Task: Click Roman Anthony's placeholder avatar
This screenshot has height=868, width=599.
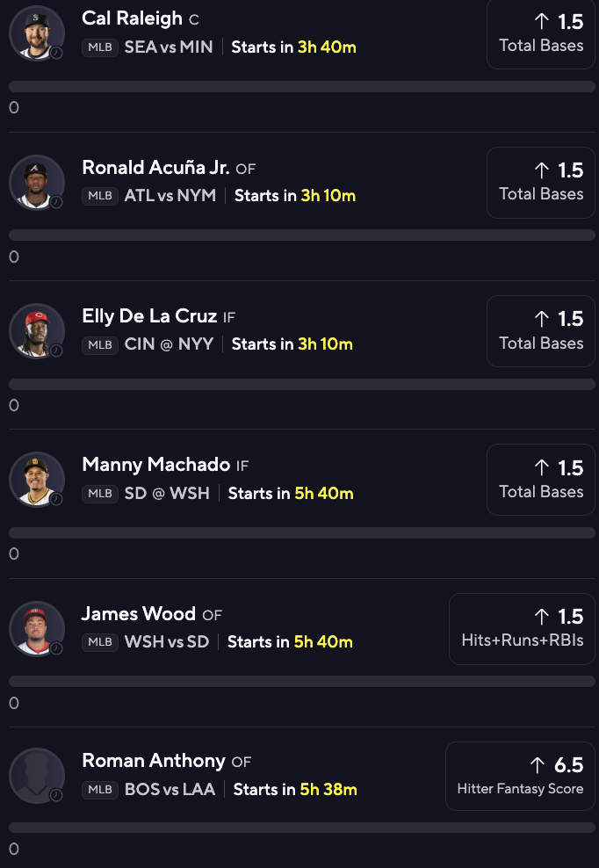Action: pos(37,775)
